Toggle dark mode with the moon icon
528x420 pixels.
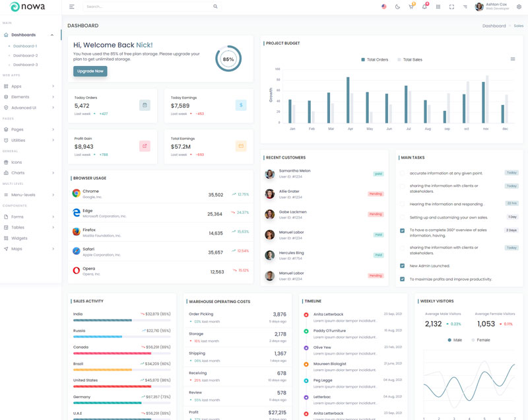coord(397,7)
